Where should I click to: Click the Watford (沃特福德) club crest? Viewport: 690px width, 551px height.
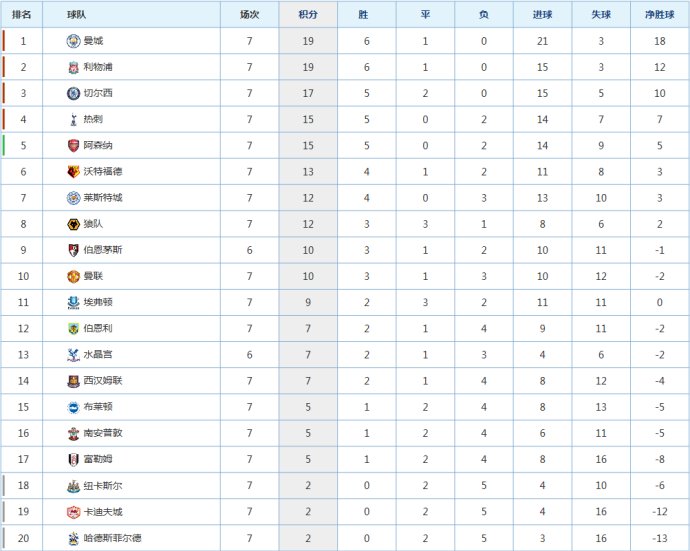pyautogui.click(x=73, y=172)
